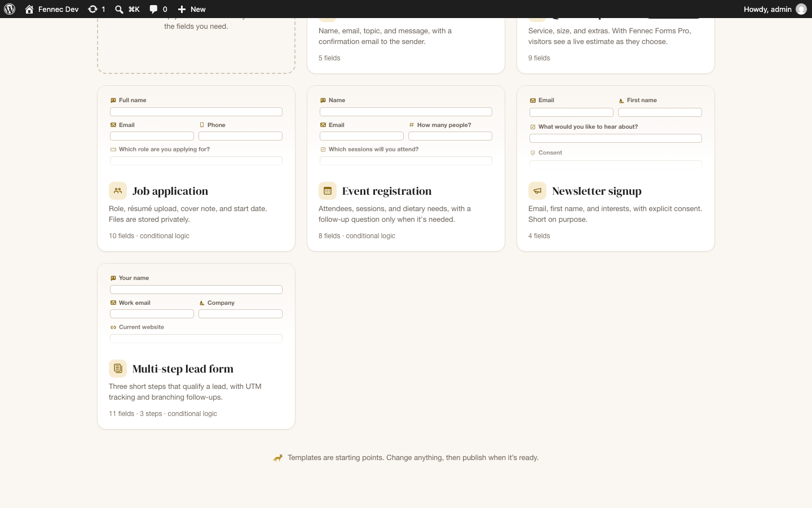Open the New content menu
812x508 pixels.
tap(192, 9)
